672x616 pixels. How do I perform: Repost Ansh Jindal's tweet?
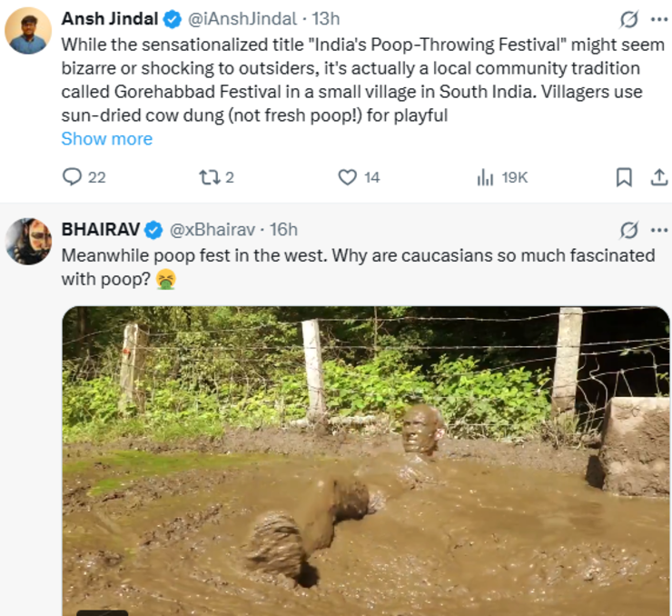(x=210, y=177)
